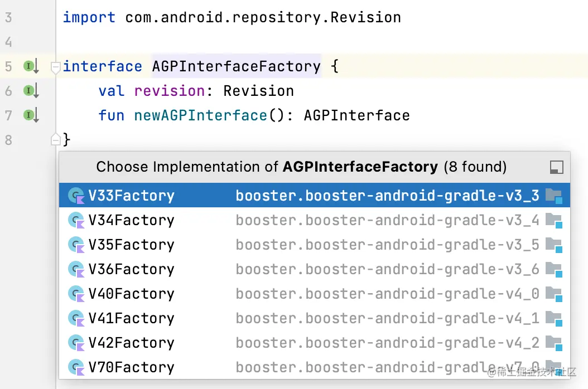588x389 pixels.
Task: Click com.android.repository.Revision import text
Action: coord(263,18)
